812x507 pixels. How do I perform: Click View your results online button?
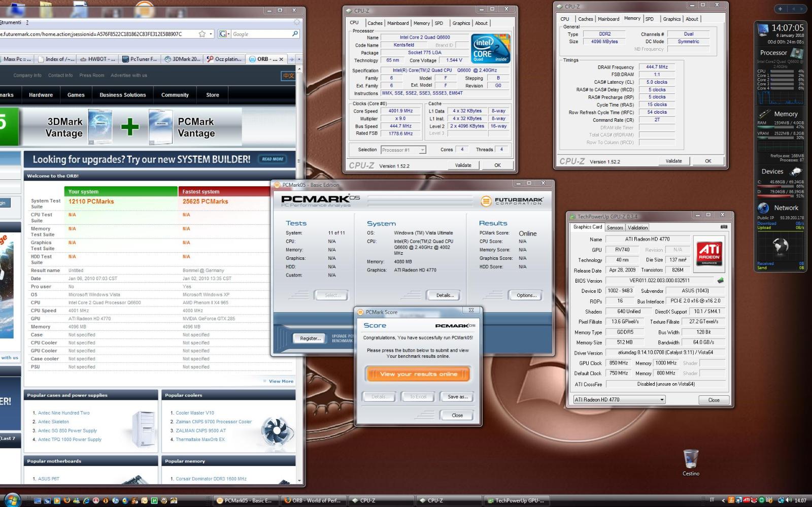[x=418, y=374]
